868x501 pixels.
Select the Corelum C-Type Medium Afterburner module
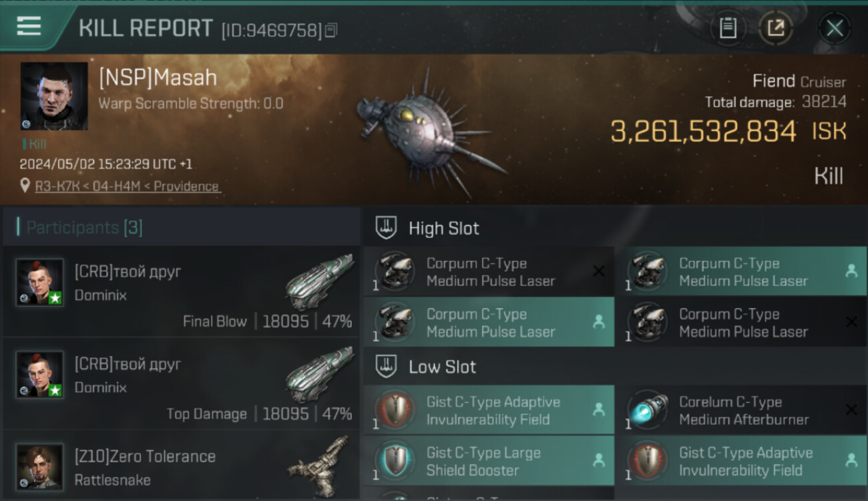[741, 410]
